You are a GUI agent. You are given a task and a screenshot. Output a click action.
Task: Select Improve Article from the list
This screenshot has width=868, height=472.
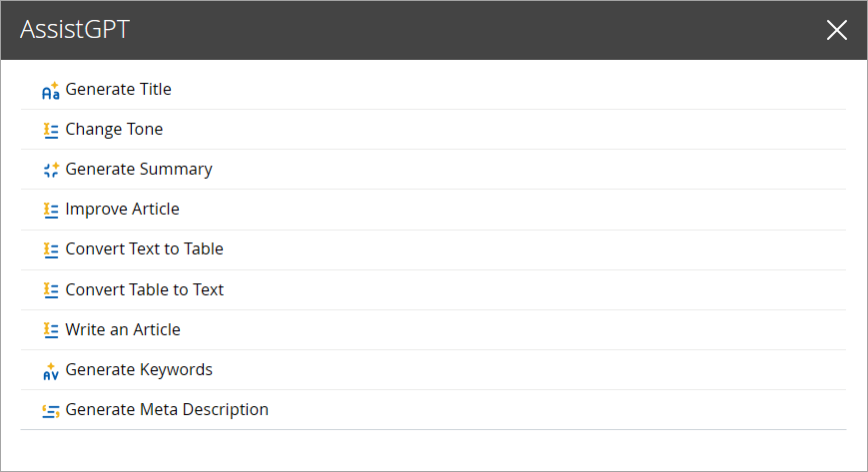[123, 210]
